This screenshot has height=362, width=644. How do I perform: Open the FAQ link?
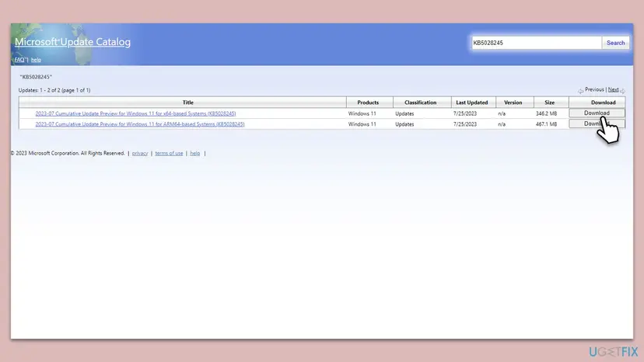[x=19, y=60]
